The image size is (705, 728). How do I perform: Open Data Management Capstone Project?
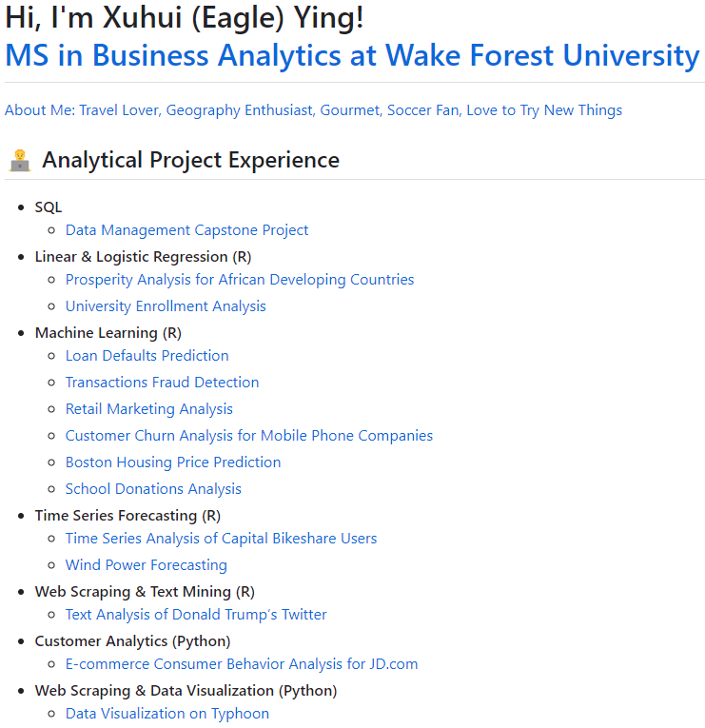(x=187, y=230)
